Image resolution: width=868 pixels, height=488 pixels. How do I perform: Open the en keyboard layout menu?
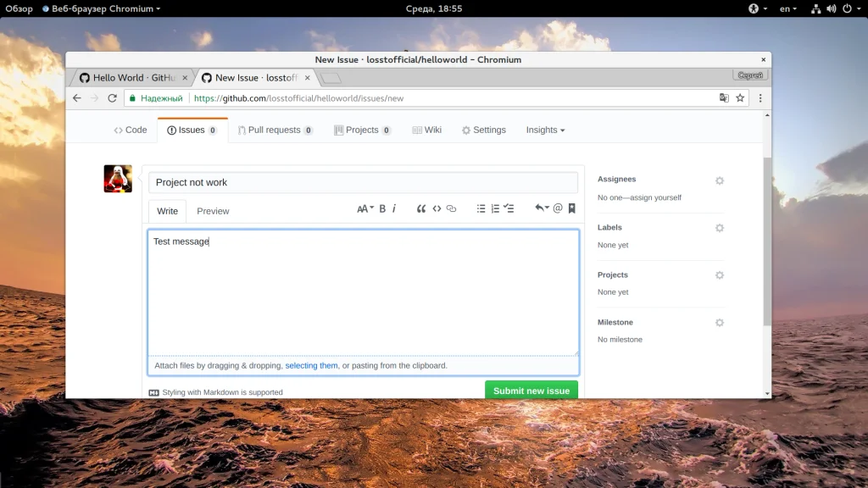coord(788,8)
